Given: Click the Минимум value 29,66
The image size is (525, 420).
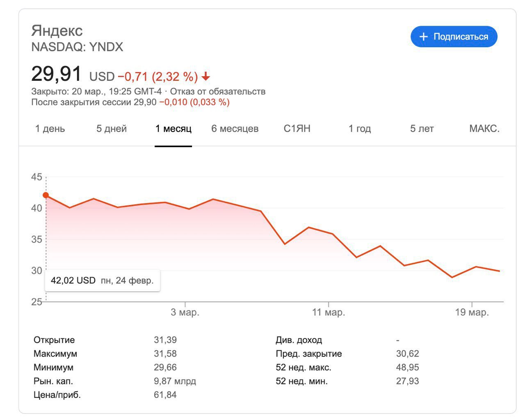Looking at the screenshot, I should (x=165, y=367).
